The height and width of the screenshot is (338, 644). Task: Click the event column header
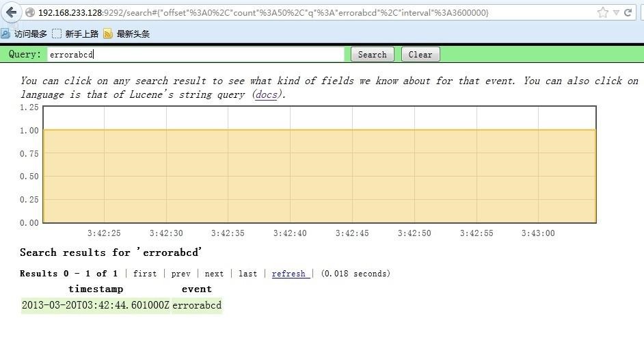[197, 289]
